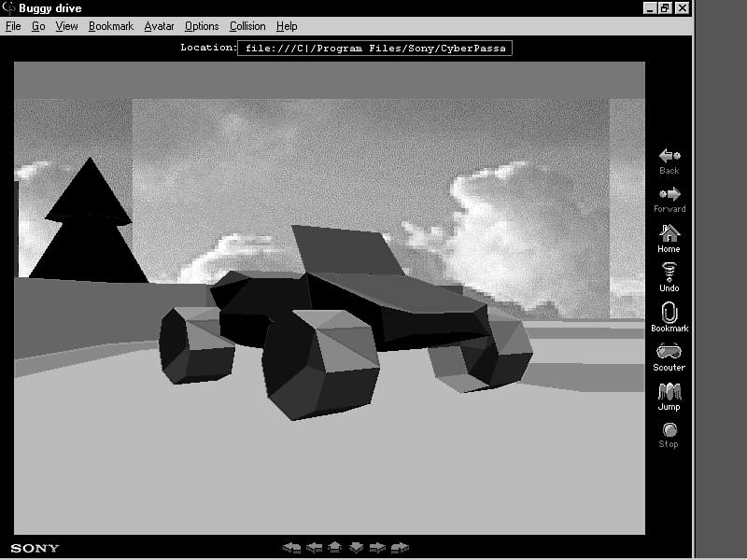
Task: Click the Undo spring icon
Action: click(x=669, y=273)
